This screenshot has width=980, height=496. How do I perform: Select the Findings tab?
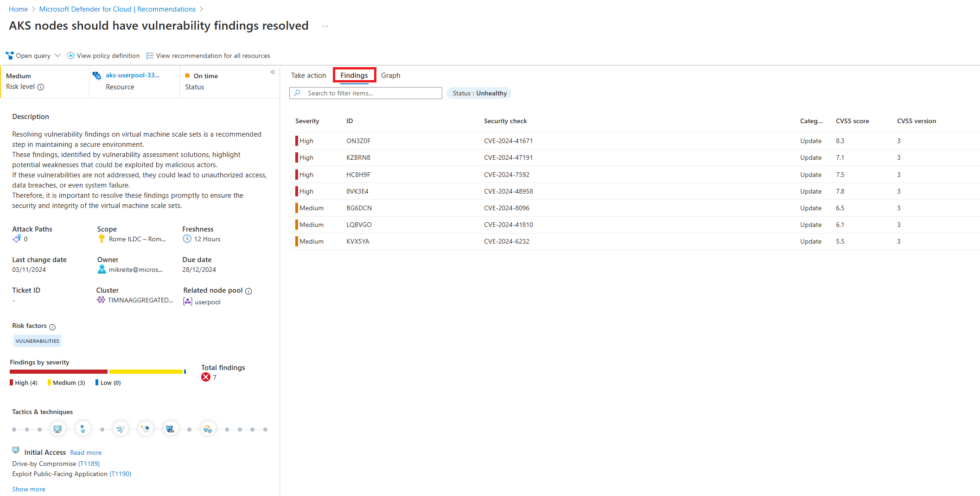pyautogui.click(x=354, y=75)
